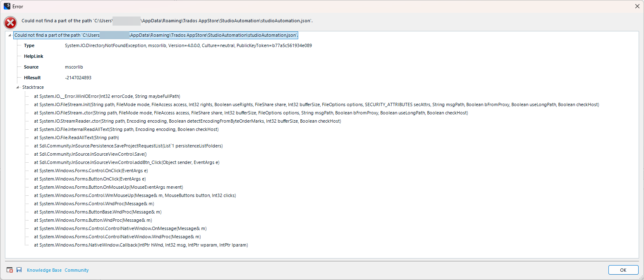This screenshot has width=644, height=280.
Task: Close the Error dialog window
Action: 637,6
